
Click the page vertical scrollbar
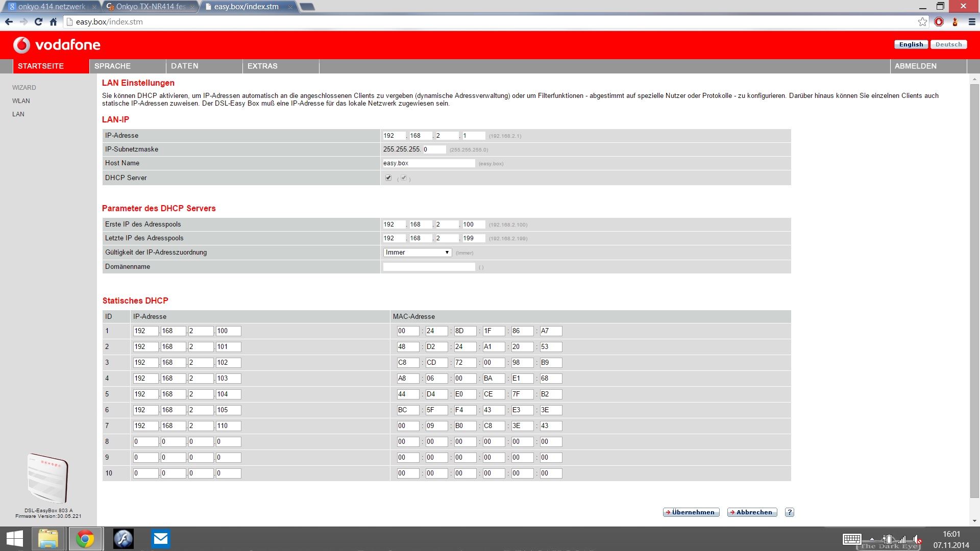[x=974, y=291]
